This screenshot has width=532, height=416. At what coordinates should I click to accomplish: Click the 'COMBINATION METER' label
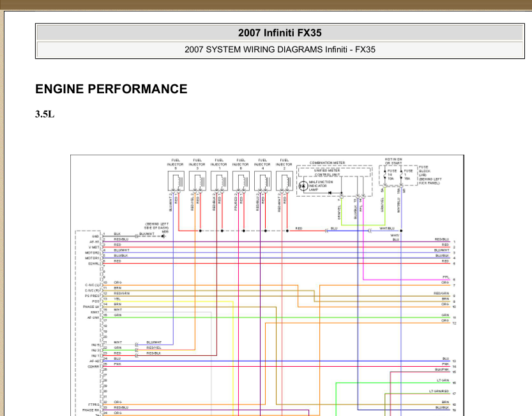(327, 163)
